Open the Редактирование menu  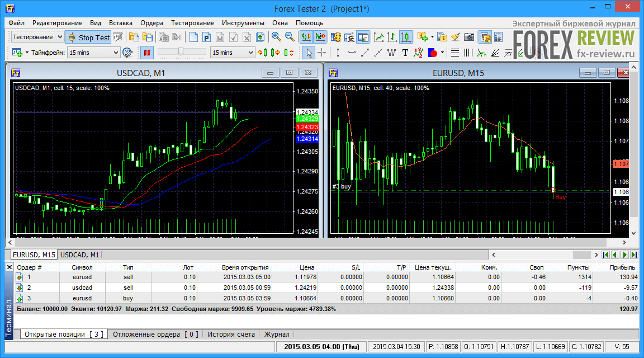pyautogui.click(x=57, y=23)
